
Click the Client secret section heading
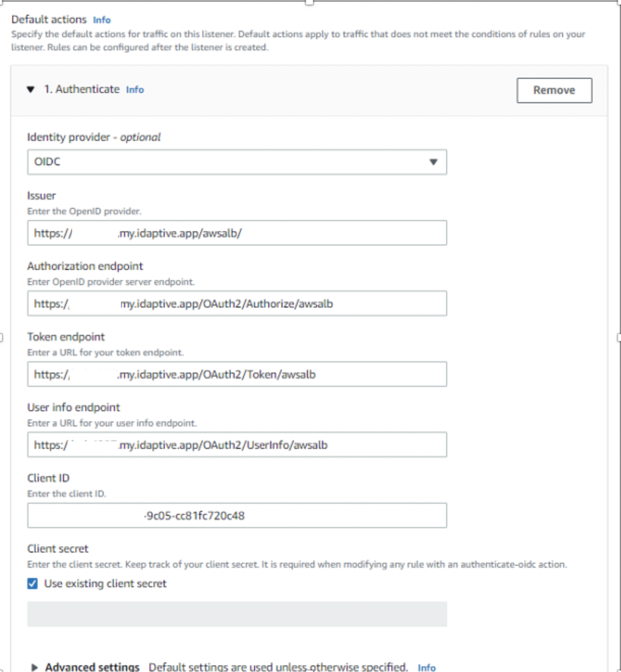[57, 548]
